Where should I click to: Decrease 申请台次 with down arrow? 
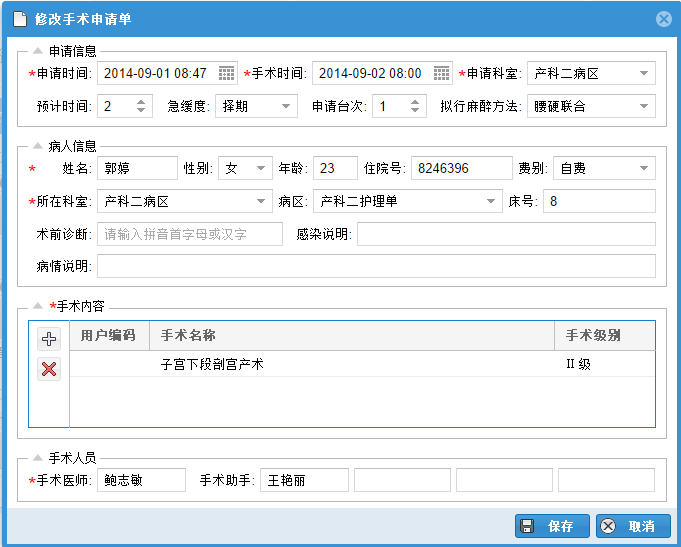[x=415, y=110]
